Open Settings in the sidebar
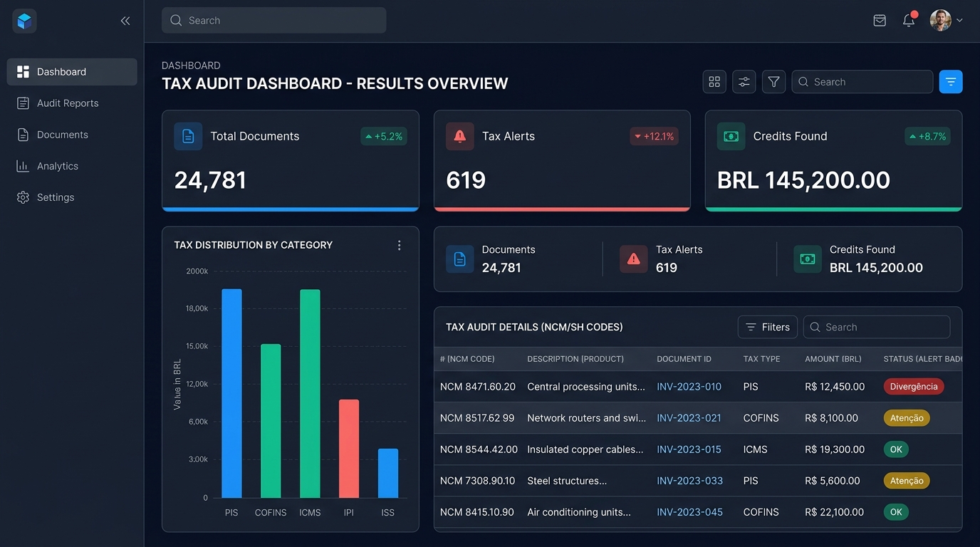This screenshot has height=547, width=980. coord(72,197)
